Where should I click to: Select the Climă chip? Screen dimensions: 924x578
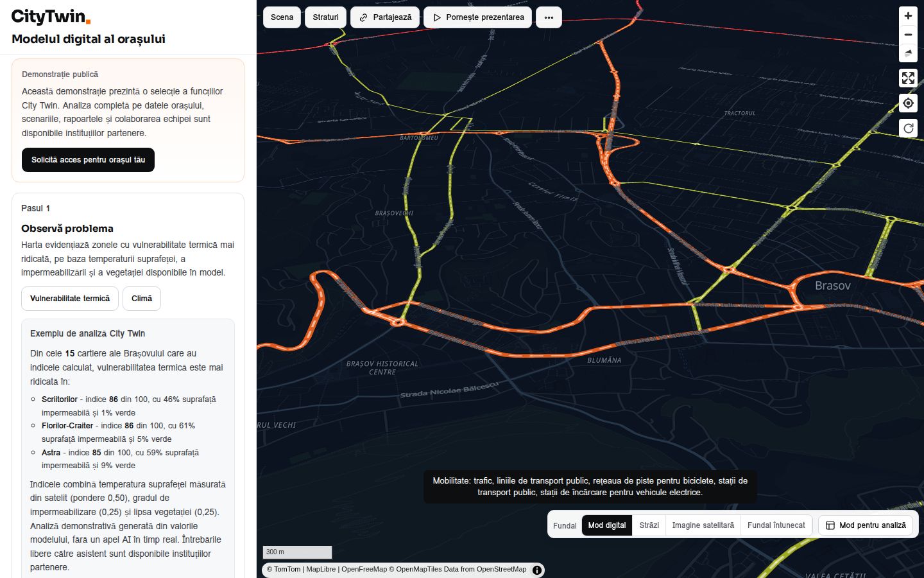tap(142, 299)
